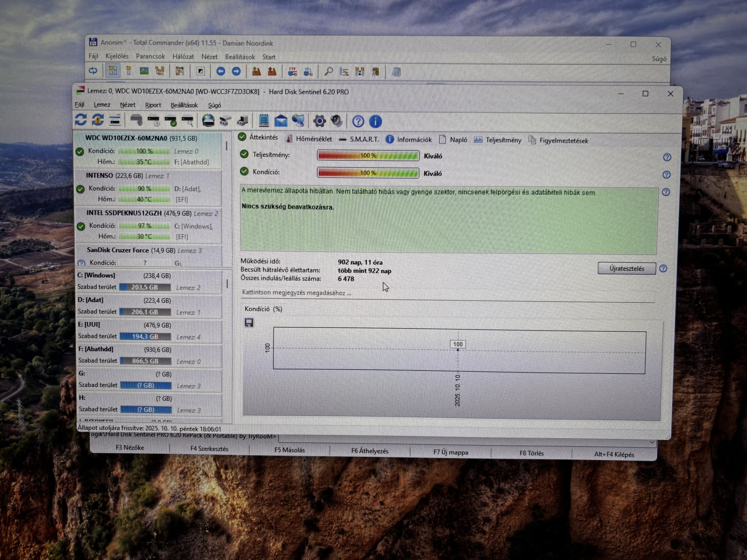This screenshot has height=560, width=747.
Task: Select the E: [UUI] partition row
Action: [x=150, y=330]
